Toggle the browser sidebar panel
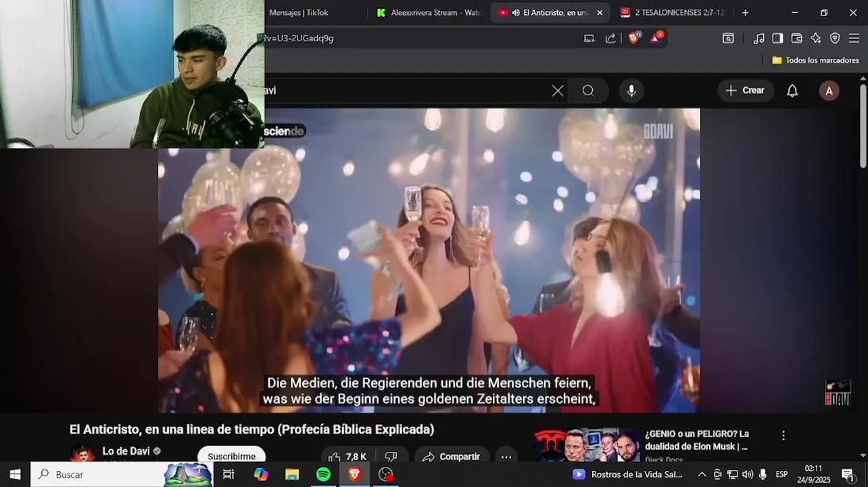This screenshot has height=487, width=868. click(778, 39)
